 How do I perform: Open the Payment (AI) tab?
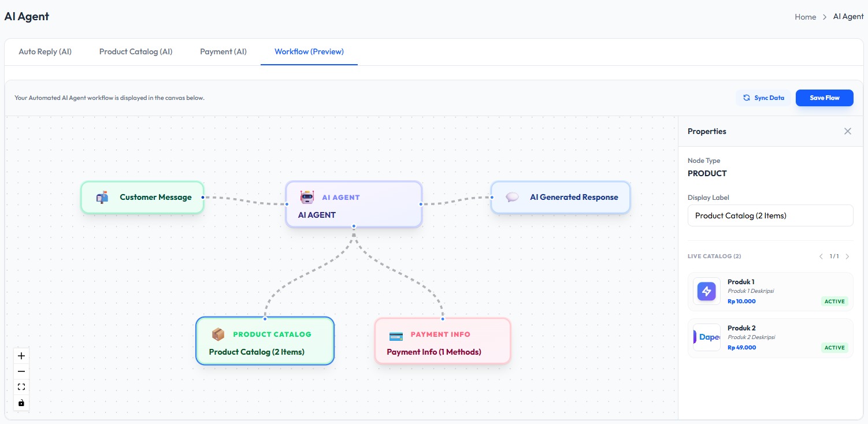tap(223, 51)
